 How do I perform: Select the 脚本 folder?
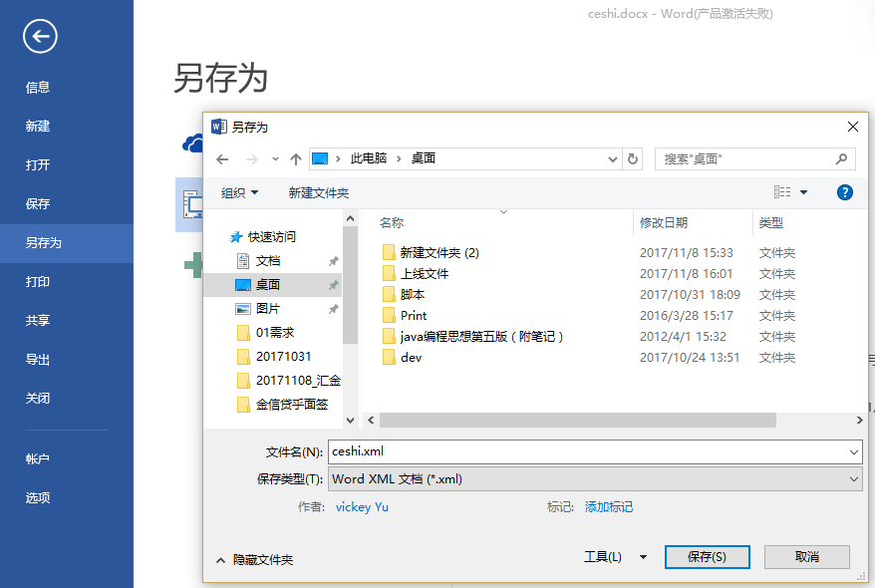point(404,295)
